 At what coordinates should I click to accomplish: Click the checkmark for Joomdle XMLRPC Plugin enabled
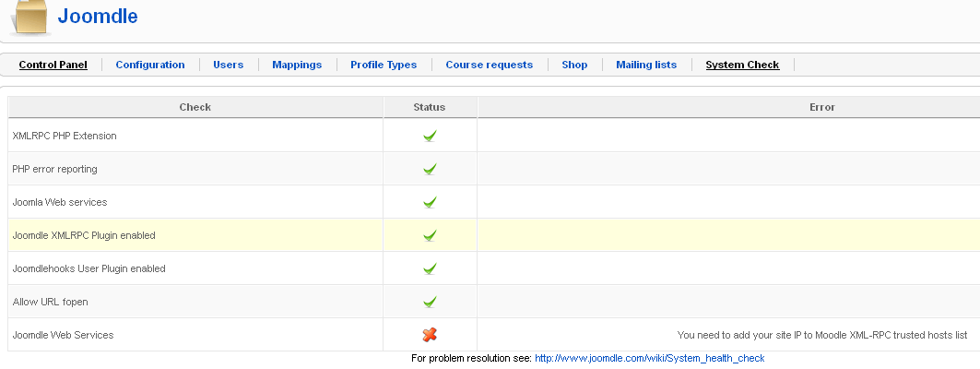click(x=430, y=235)
